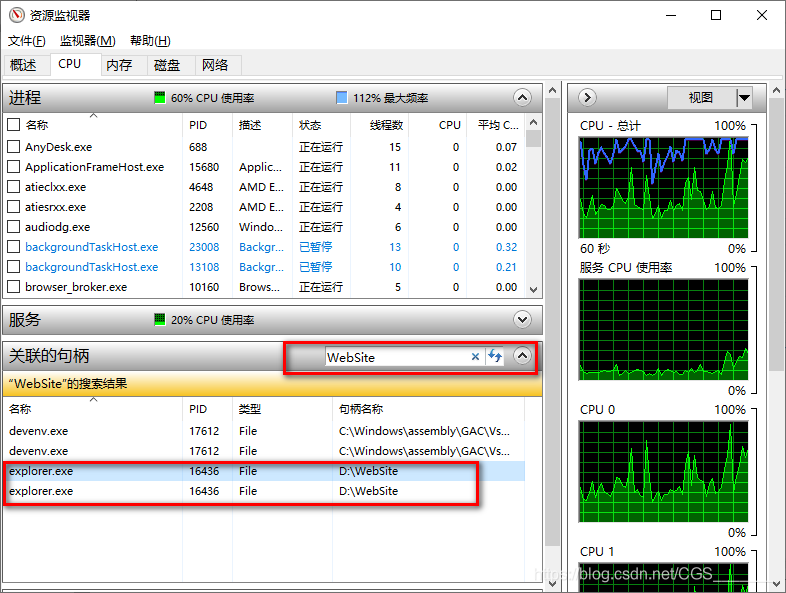The image size is (786, 593).
Task: Click the main pane scroll-down arrow
Action: (552, 583)
